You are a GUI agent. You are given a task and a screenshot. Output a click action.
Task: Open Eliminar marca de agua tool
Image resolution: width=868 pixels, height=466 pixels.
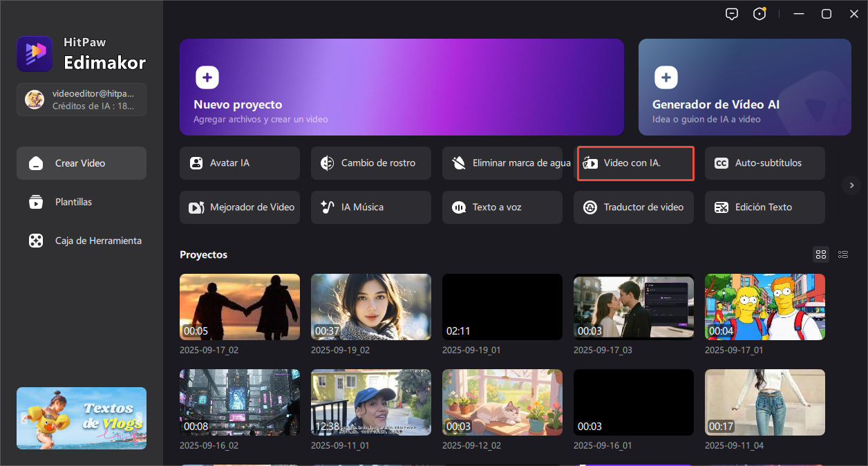pos(502,163)
